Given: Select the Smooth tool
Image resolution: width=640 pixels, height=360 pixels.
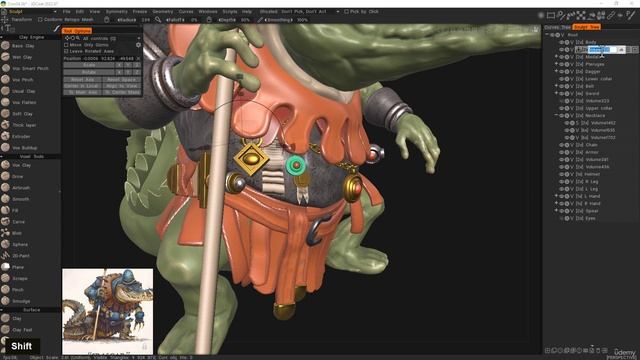Looking at the screenshot, I should pyautogui.click(x=20, y=199).
